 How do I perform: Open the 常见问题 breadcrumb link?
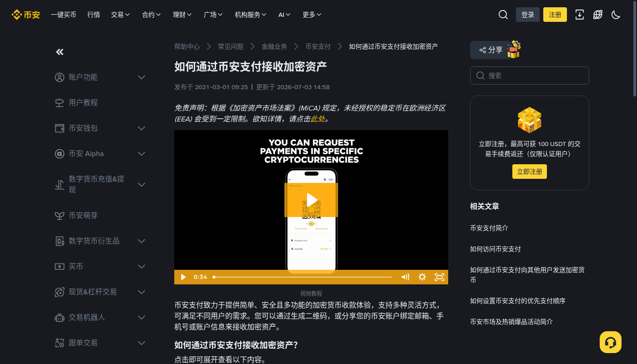click(231, 46)
